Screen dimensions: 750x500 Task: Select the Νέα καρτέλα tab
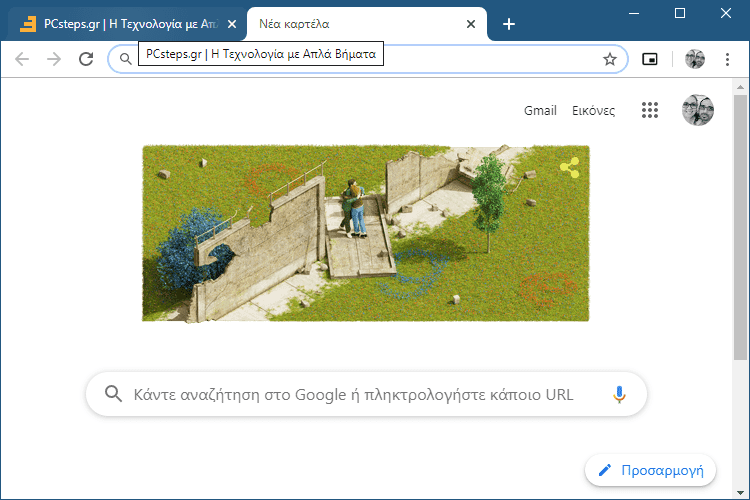point(367,24)
